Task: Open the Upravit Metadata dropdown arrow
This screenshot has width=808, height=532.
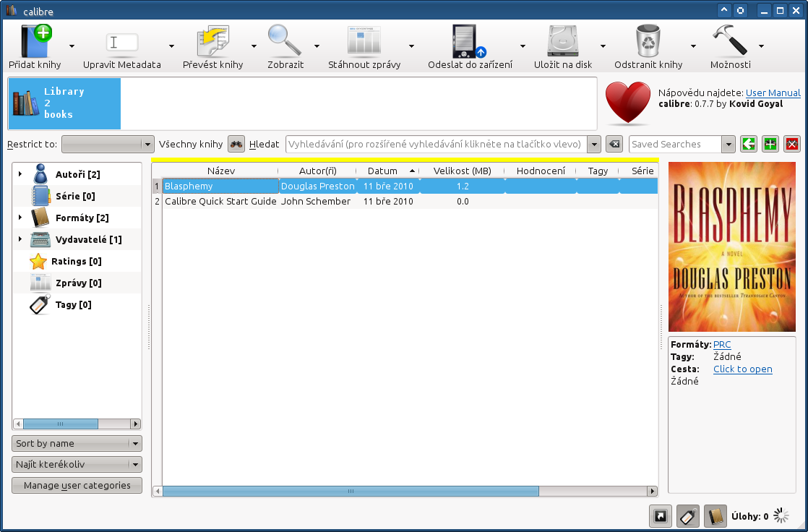Action: tap(171, 46)
